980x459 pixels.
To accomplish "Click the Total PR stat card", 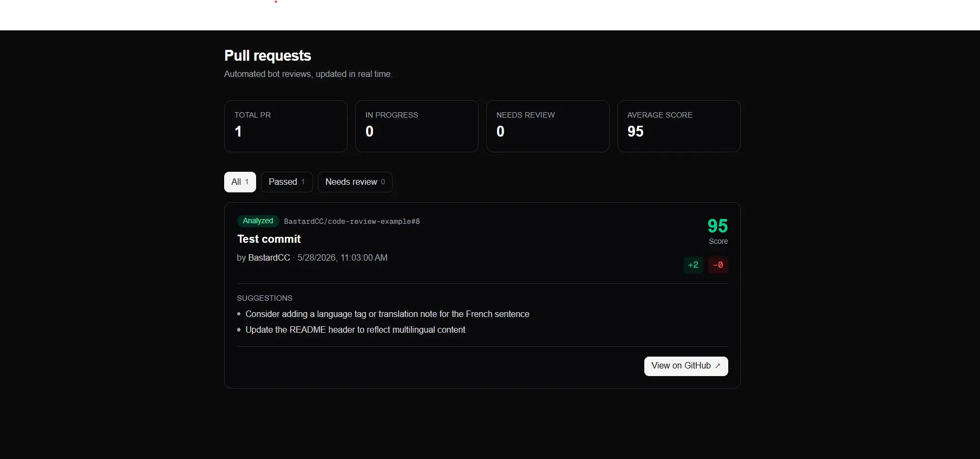I will [x=286, y=126].
